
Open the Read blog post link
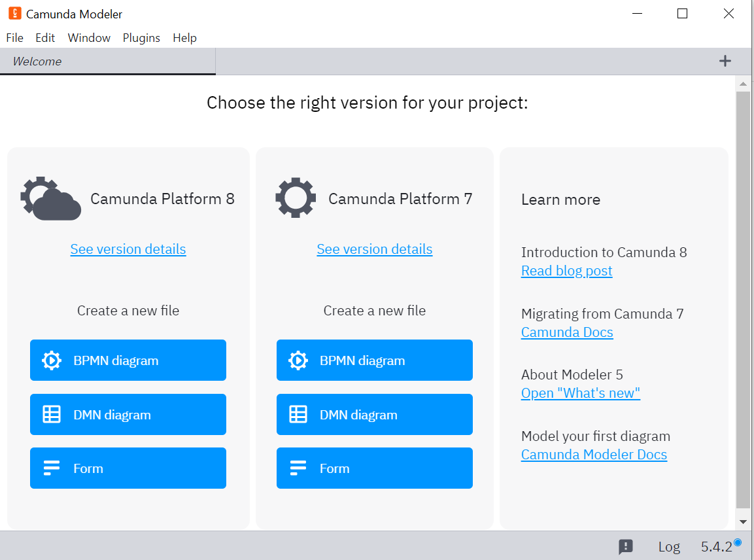[566, 270]
